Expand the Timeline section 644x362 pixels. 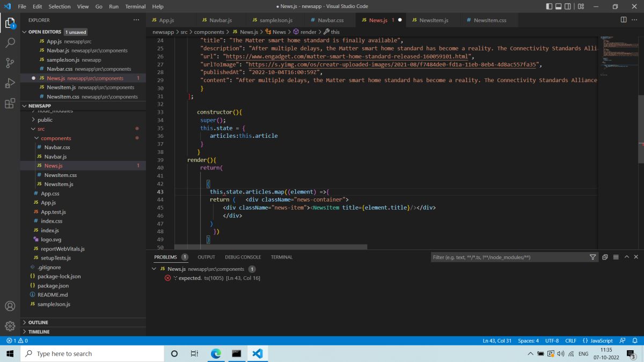(x=83, y=332)
